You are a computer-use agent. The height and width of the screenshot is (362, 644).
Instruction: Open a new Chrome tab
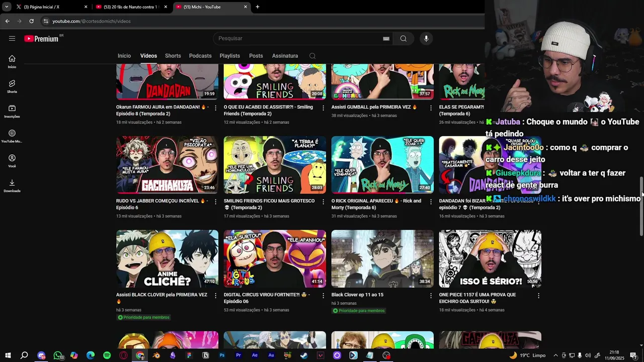[258, 7]
